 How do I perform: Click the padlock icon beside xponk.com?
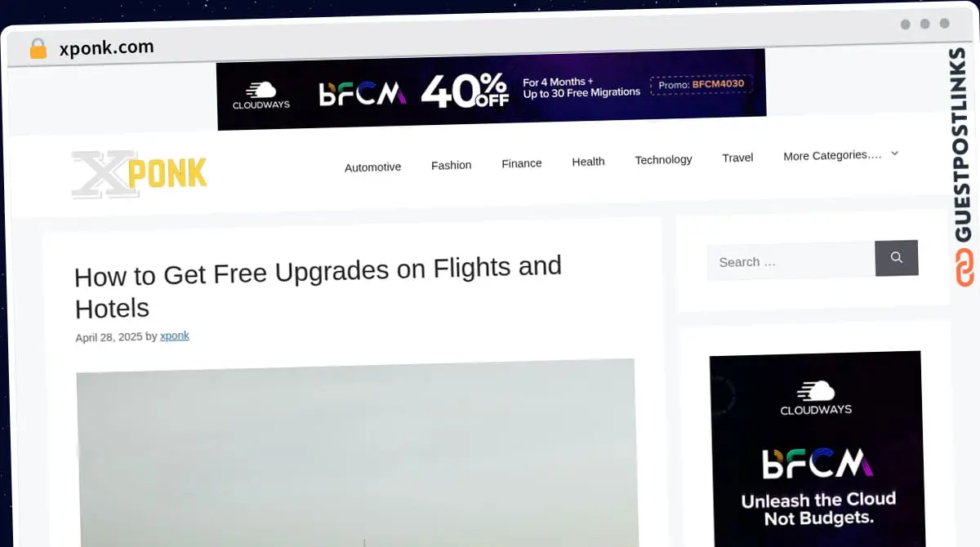pyautogui.click(x=38, y=49)
